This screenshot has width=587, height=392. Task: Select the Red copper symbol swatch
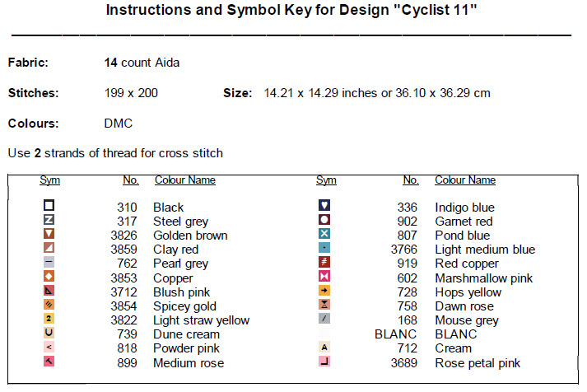click(x=324, y=264)
